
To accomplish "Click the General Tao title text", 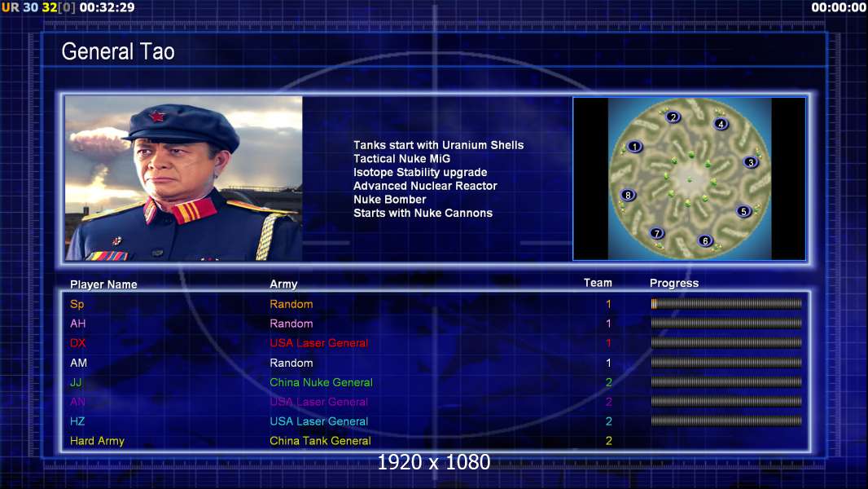I will (118, 51).
